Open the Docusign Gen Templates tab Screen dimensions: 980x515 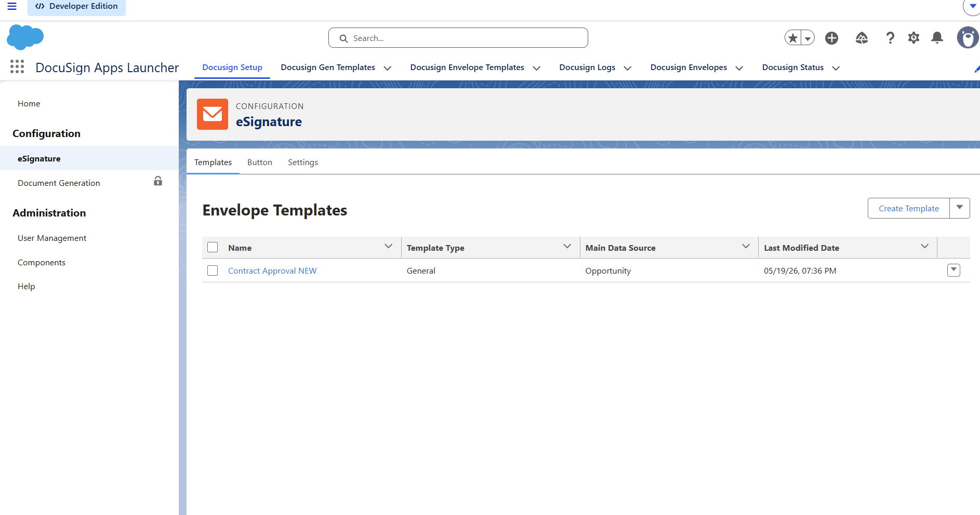tap(328, 67)
